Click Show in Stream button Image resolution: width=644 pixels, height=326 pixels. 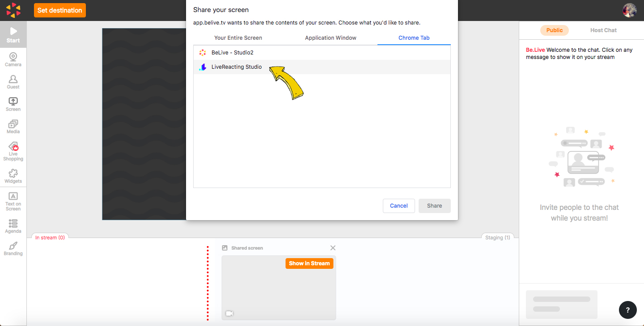pyautogui.click(x=309, y=263)
